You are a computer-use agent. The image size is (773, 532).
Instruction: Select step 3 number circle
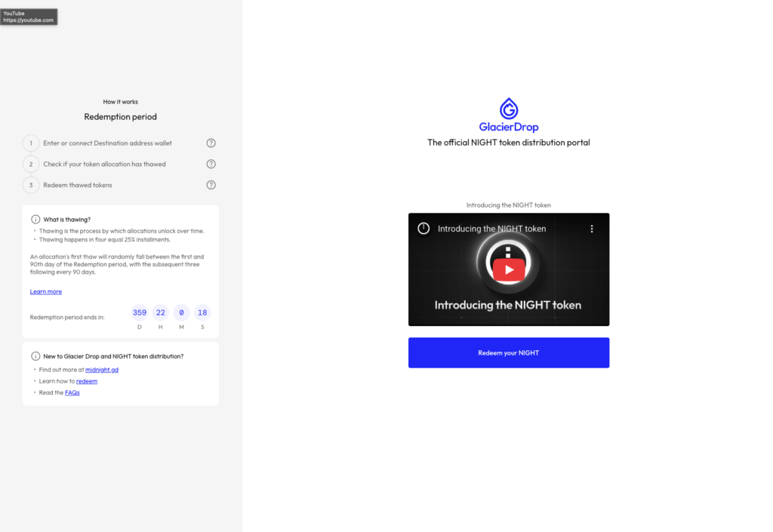[30, 185]
